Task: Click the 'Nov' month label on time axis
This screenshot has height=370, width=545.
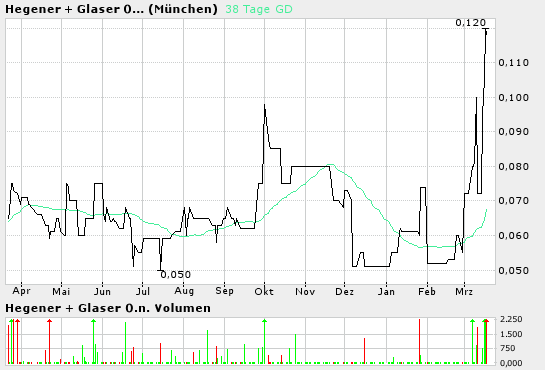Action: (305, 291)
